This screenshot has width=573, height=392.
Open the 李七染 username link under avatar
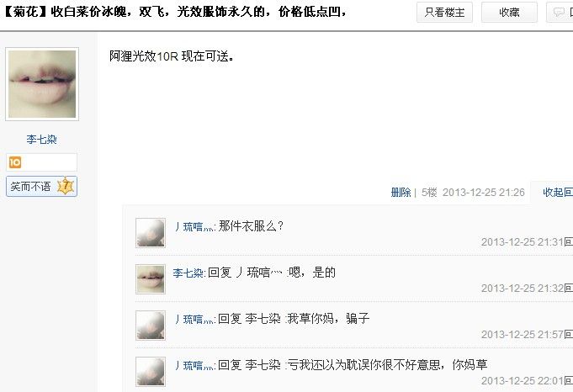[41, 139]
